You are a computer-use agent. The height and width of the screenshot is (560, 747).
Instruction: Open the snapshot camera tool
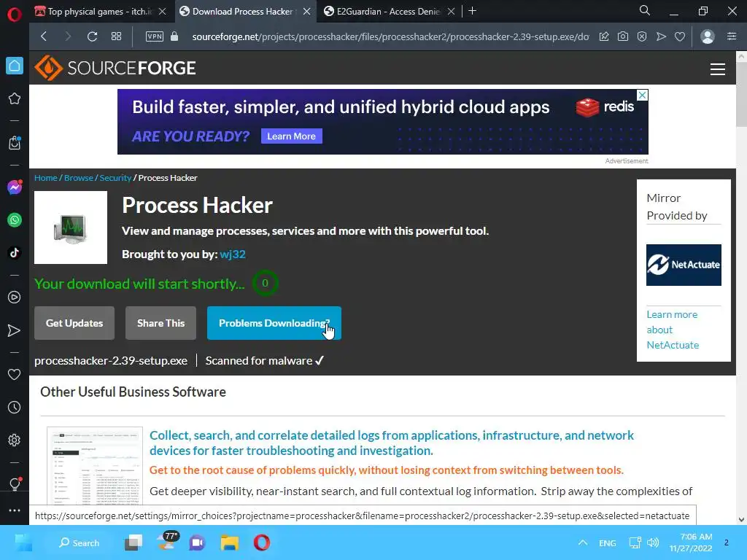point(623,36)
